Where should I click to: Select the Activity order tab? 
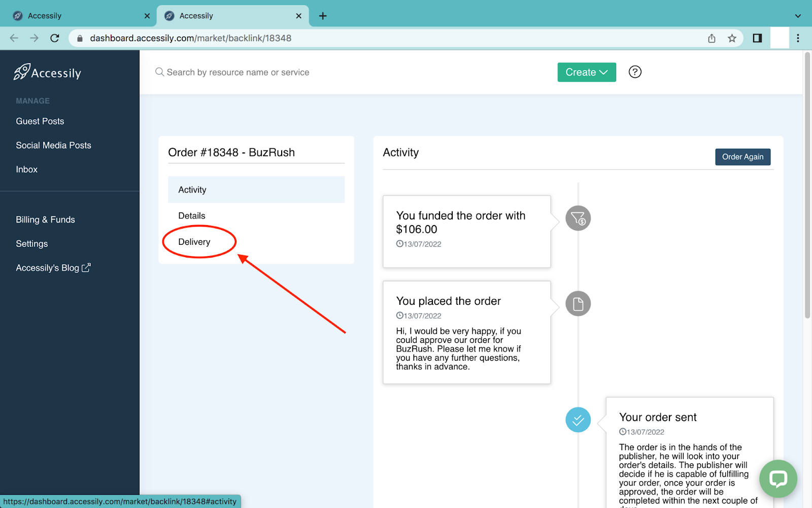pyautogui.click(x=256, y=189)
